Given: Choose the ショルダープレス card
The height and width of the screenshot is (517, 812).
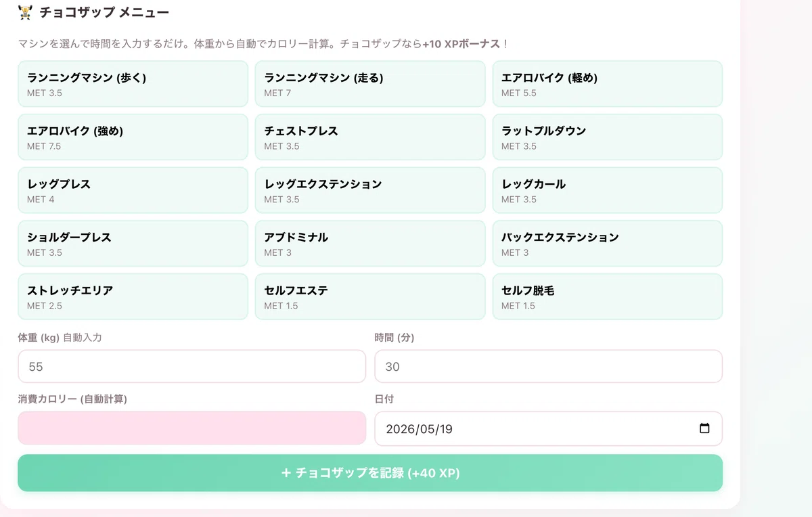Looking at the screenshot, I should (133, 244).
